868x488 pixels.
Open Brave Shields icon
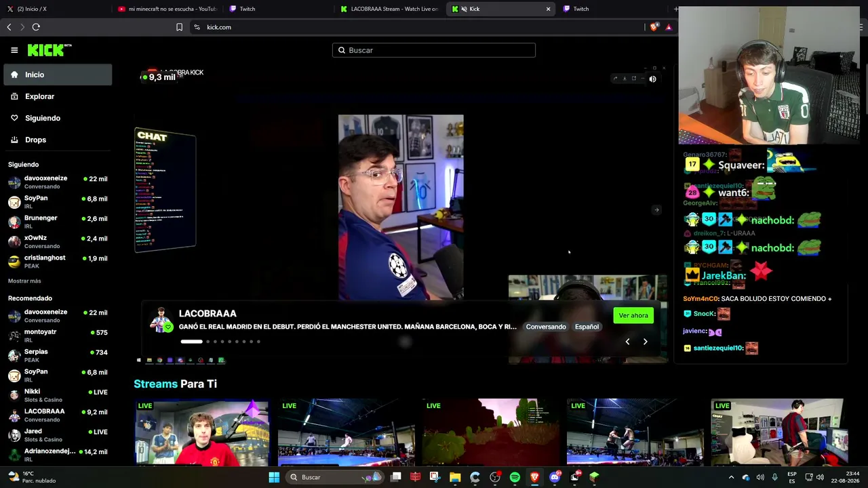click(654, 27)
